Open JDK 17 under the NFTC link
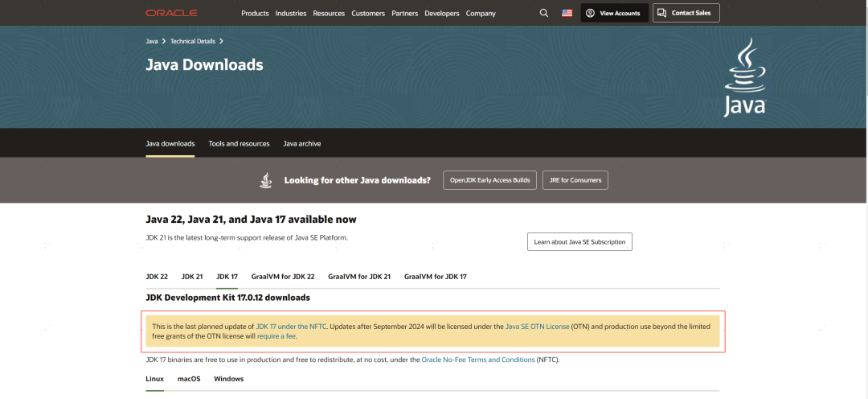This screenshot has width=868, height=399. coord(291,327)
